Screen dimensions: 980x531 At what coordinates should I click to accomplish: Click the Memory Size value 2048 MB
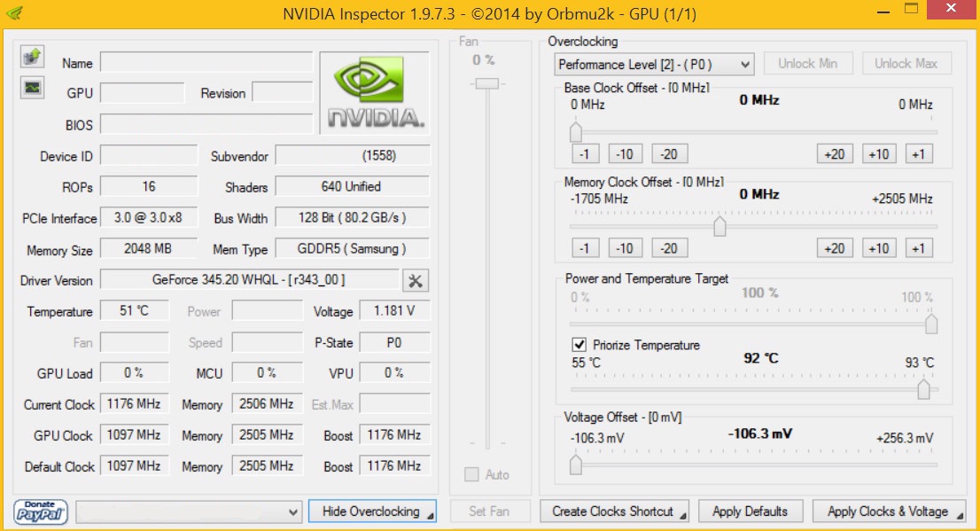[x=149, y=249]
